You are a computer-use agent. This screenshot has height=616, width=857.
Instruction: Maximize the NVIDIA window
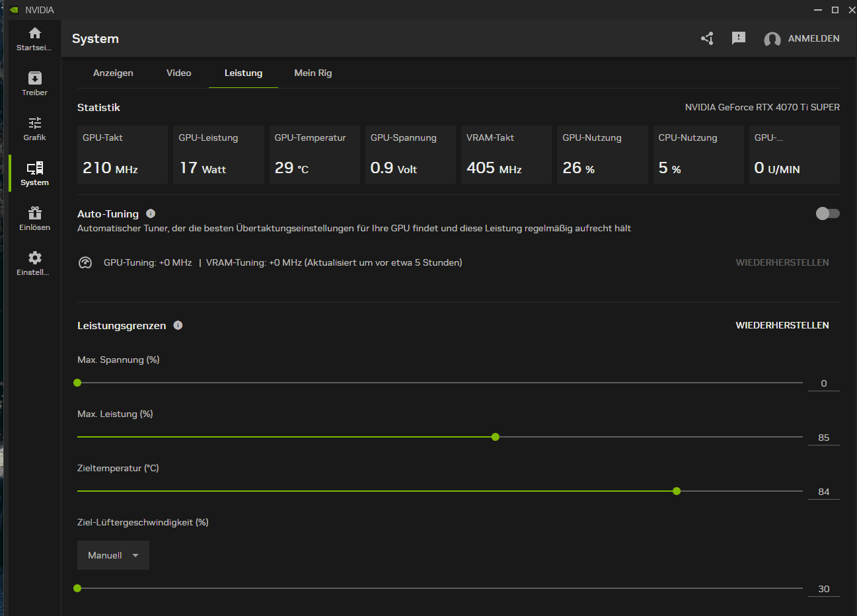(x=835, y=10)
